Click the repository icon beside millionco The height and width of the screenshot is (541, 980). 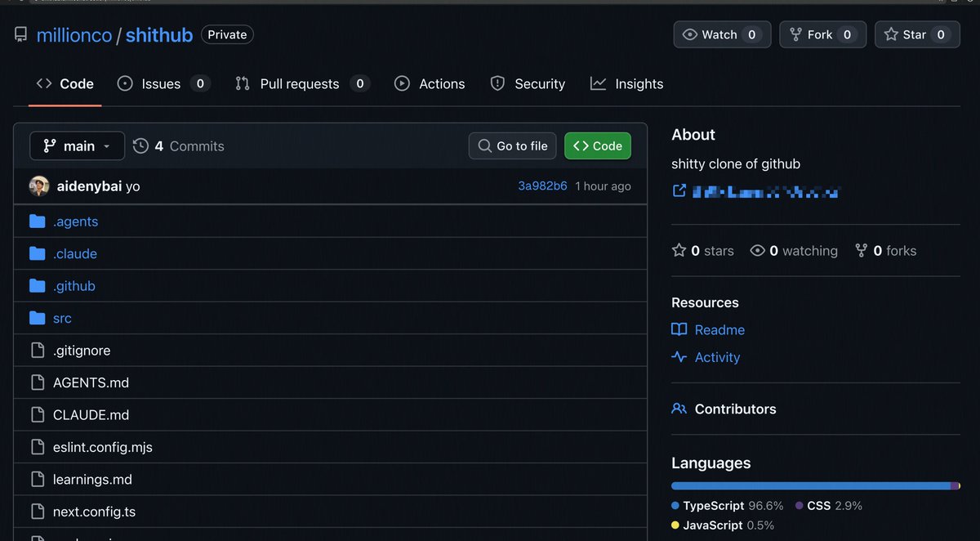[x=20, y=35]
